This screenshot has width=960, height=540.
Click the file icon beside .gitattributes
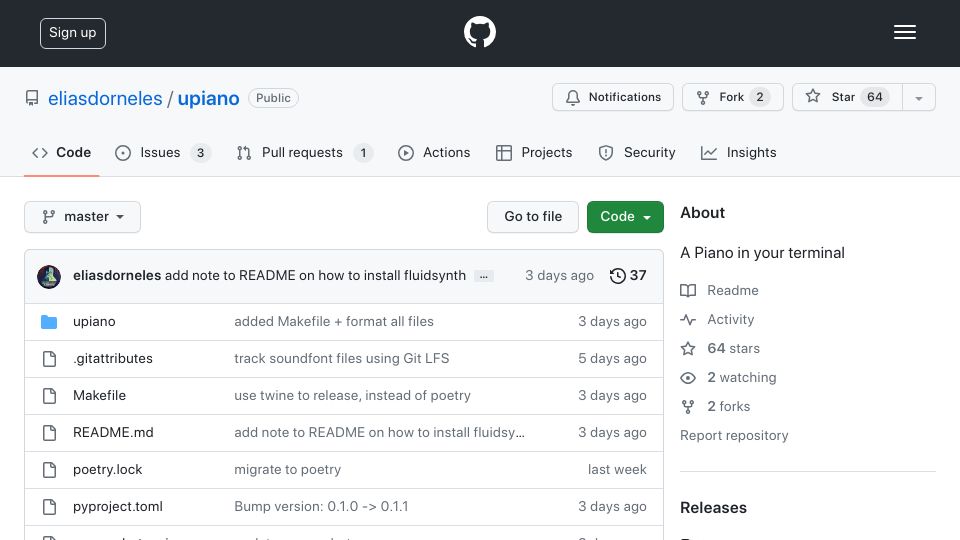click(49, 359)
